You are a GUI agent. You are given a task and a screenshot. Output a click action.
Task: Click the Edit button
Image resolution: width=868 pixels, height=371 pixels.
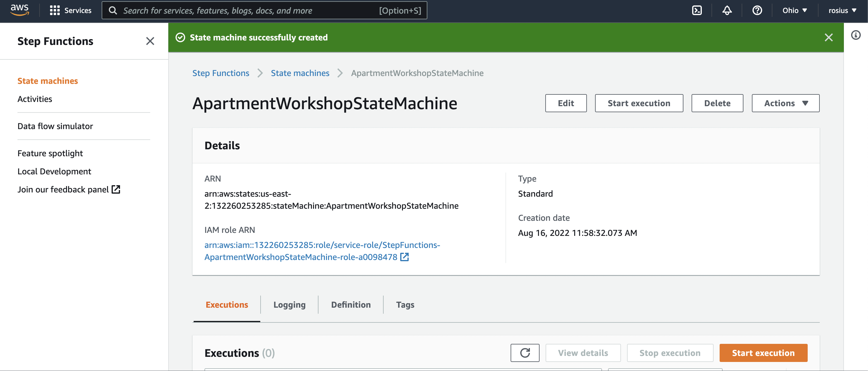pos(566,103)
